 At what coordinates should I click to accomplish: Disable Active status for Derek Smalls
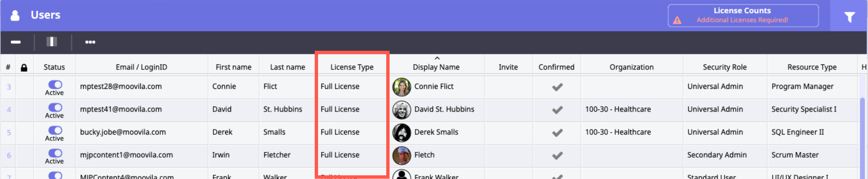click(55, 130)
